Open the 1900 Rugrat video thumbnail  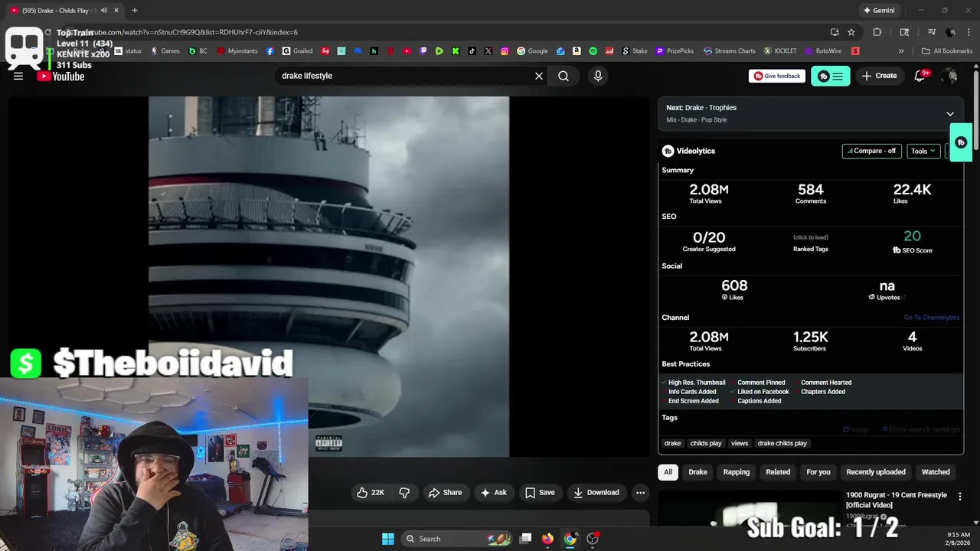click(750, 508)
